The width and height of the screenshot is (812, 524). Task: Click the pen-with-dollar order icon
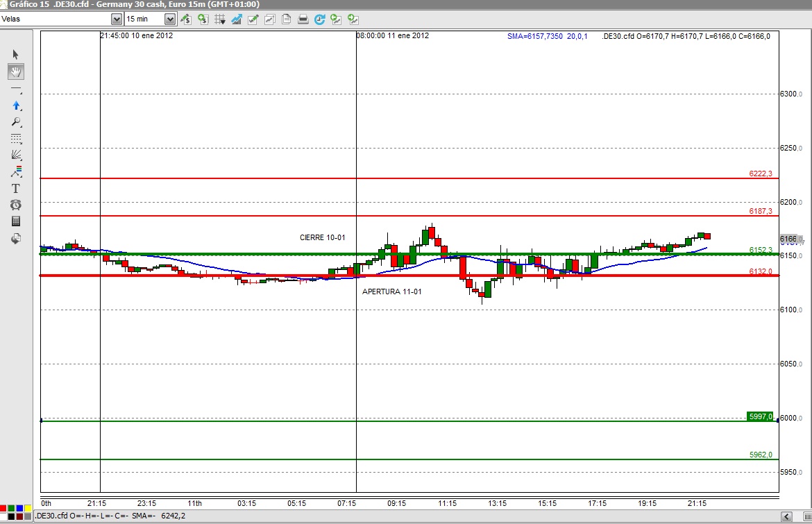pos(186,19)
